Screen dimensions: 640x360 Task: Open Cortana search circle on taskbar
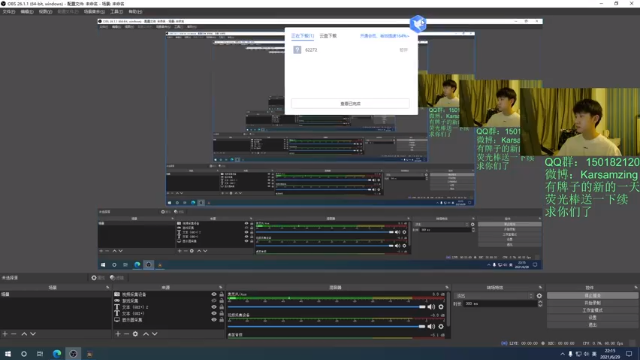click(x=24, y=354)
